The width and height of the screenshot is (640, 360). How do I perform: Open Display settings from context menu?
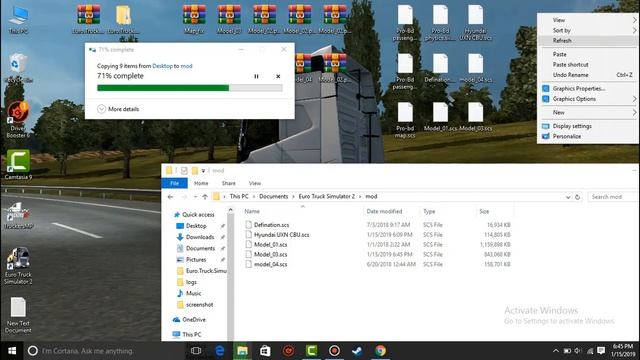click(x=588, y=126)
